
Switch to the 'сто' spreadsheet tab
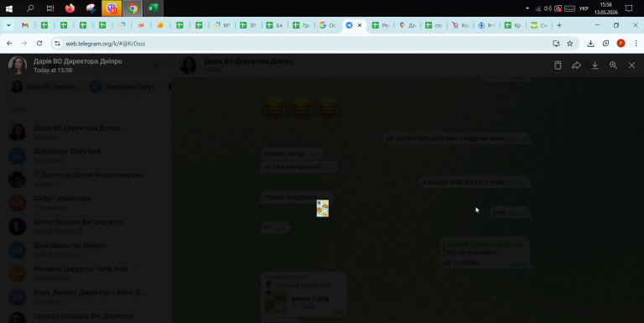coord(434,25)
